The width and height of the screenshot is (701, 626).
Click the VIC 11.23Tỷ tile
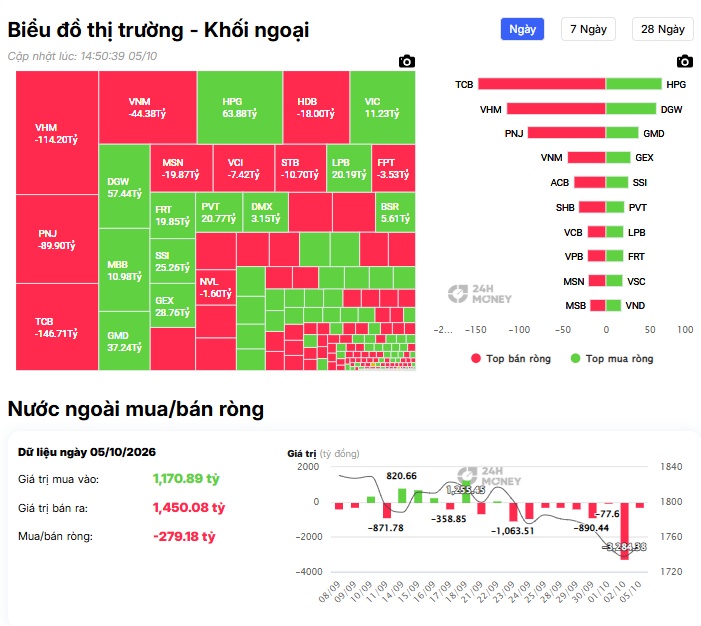pyautogui.click(x=383, y=107)
